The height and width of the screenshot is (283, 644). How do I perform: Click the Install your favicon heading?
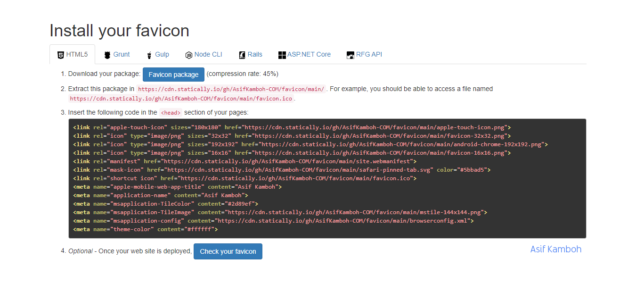(119, 30)
